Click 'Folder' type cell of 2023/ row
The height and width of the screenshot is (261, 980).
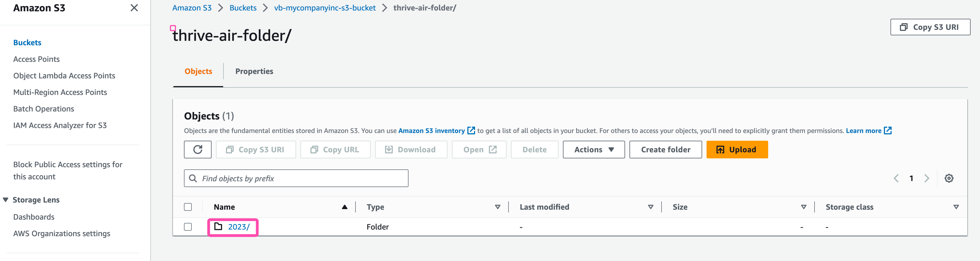pyautogui.click(x=377, y=227)
